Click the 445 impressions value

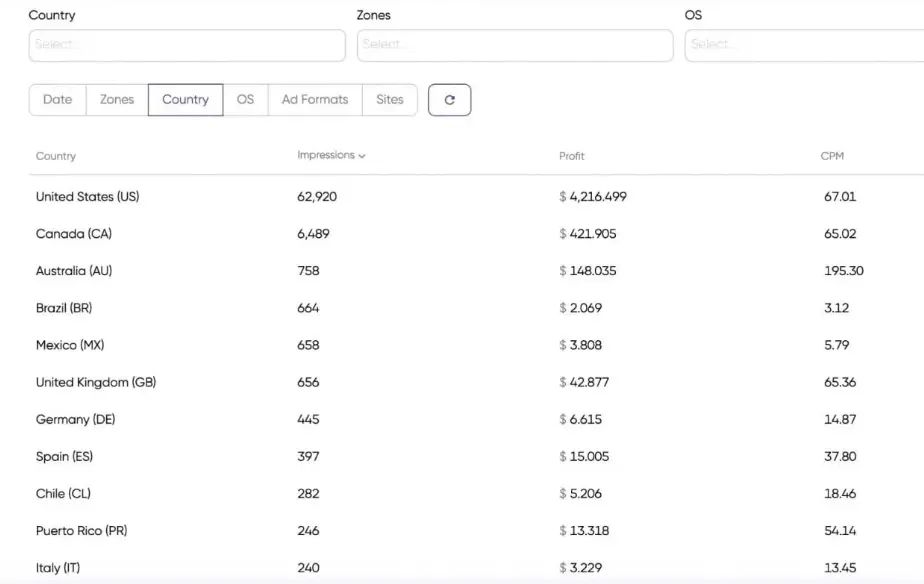(308, 420)
